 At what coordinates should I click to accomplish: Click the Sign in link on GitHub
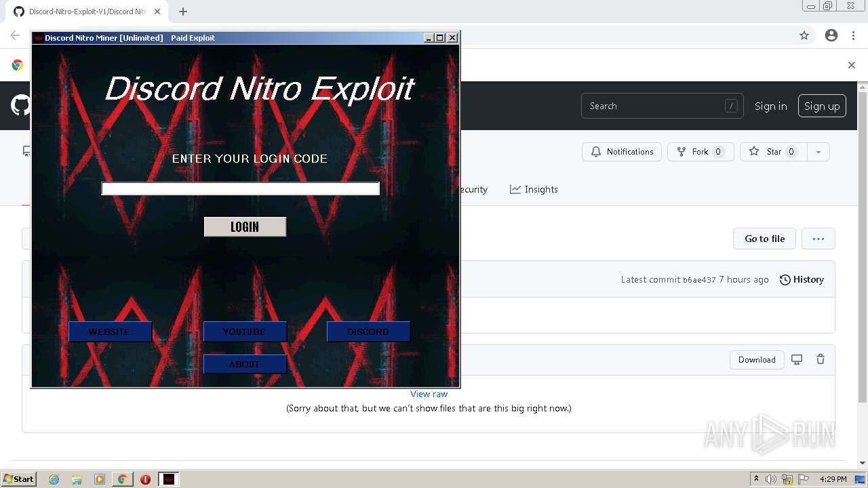coord(771,106)
